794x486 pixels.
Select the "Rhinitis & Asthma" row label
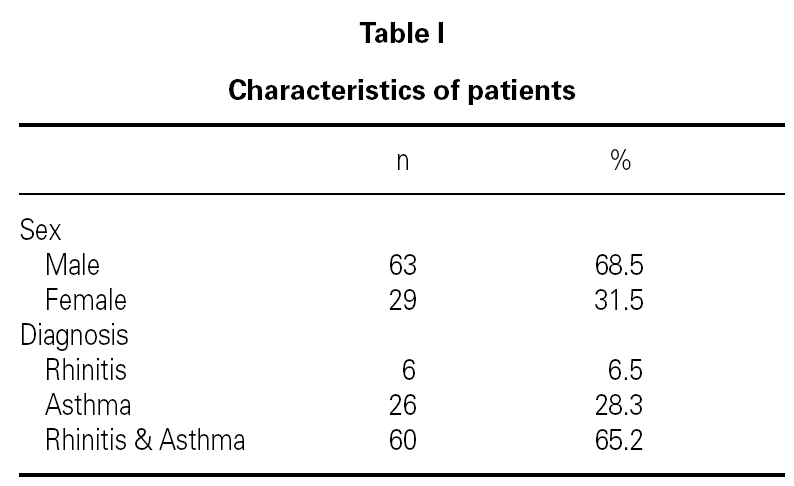(x=145, y=440)
